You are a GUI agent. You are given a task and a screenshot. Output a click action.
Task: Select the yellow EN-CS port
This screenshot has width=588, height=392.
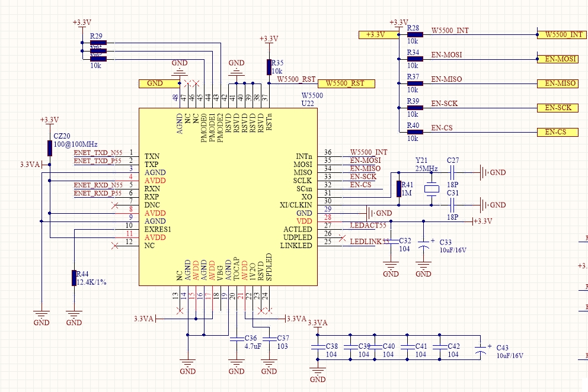(x=558, y=132)
